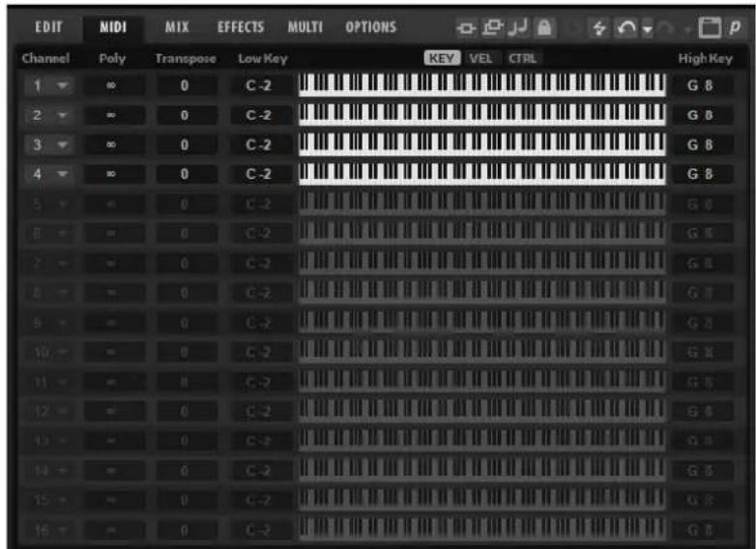
Task: Click the padlock lock icon
Action: (544, 27)
